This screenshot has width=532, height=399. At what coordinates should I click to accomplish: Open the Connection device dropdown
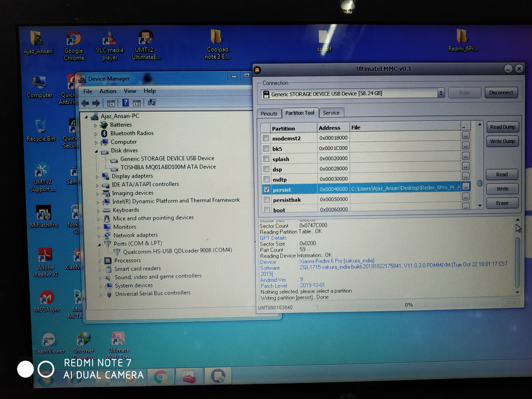coord(440,93)
